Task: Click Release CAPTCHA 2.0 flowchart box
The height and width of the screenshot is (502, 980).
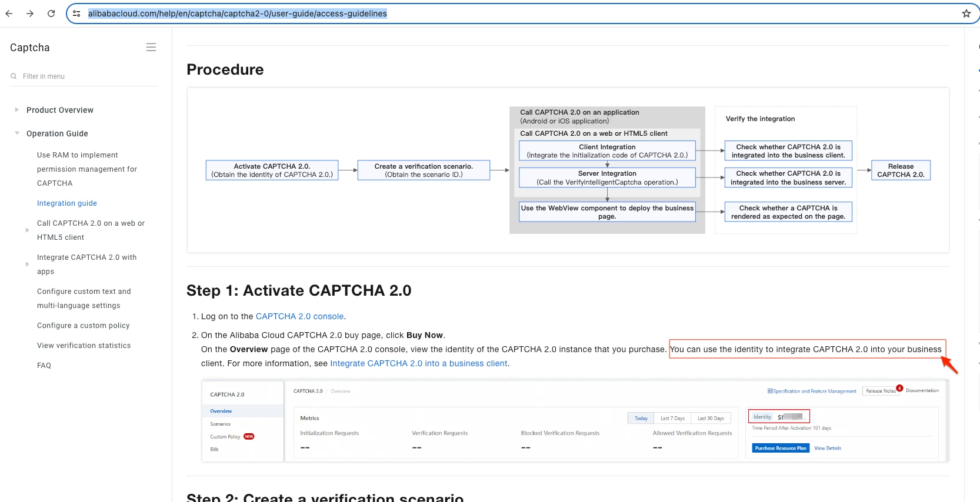Action: 901,170
